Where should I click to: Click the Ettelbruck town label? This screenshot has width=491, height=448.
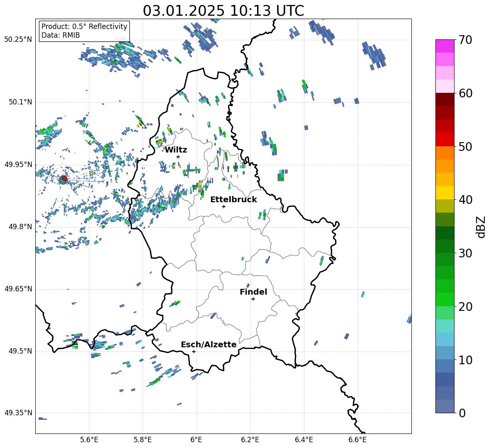[x=233, y=200]
